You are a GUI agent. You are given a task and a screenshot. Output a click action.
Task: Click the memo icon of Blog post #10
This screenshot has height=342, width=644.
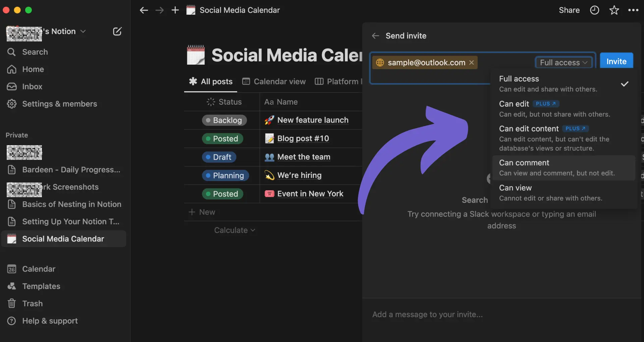[269, 138]
